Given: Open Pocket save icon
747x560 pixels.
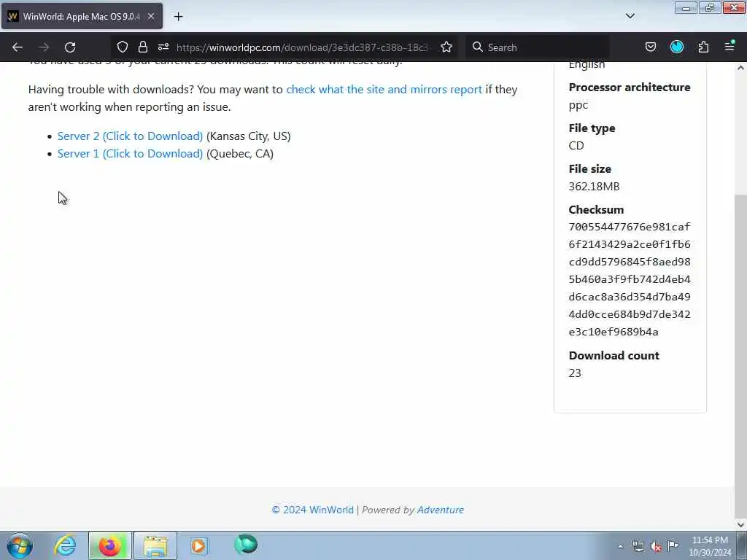Looking at the screenshot, I should click(650, 47).
